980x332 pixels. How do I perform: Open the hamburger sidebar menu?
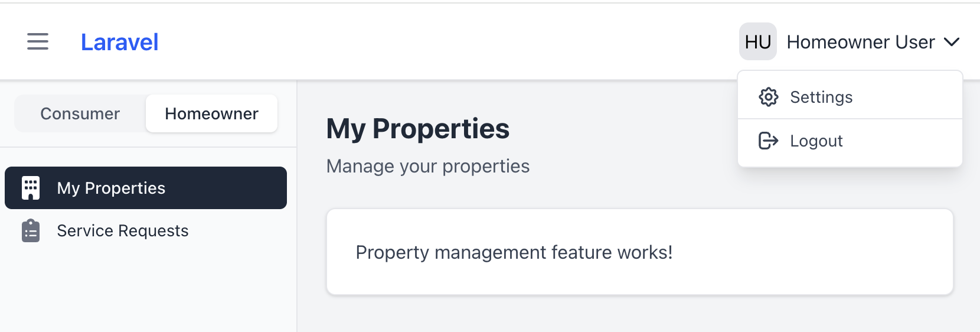tap(38, 42)
